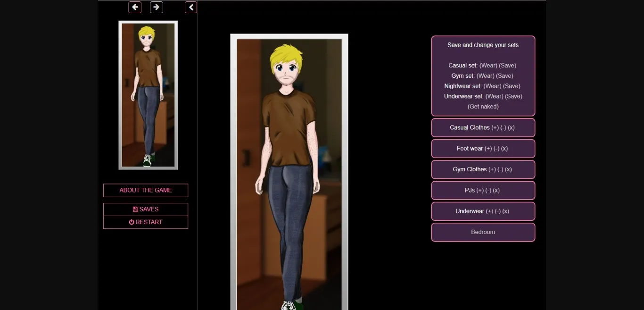The height and width of the screenshot is (310, 644).
Task: Open the Underwear clothing category
Action: click(470, 211)
